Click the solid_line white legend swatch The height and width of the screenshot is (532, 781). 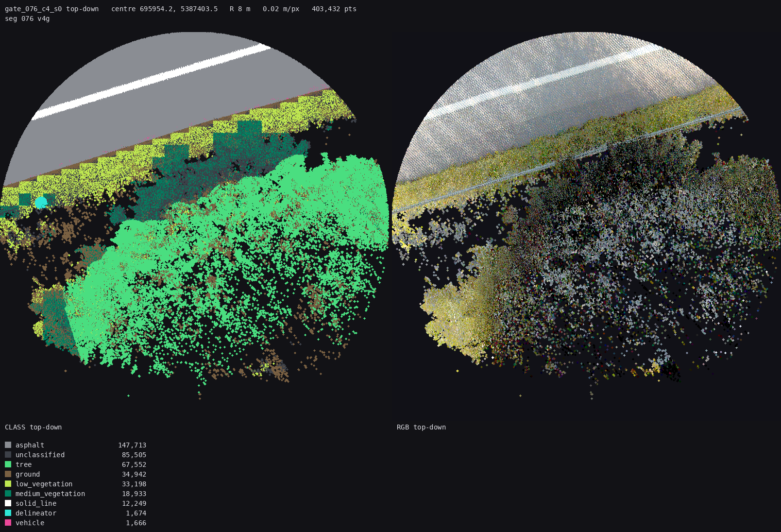point(8,503)
